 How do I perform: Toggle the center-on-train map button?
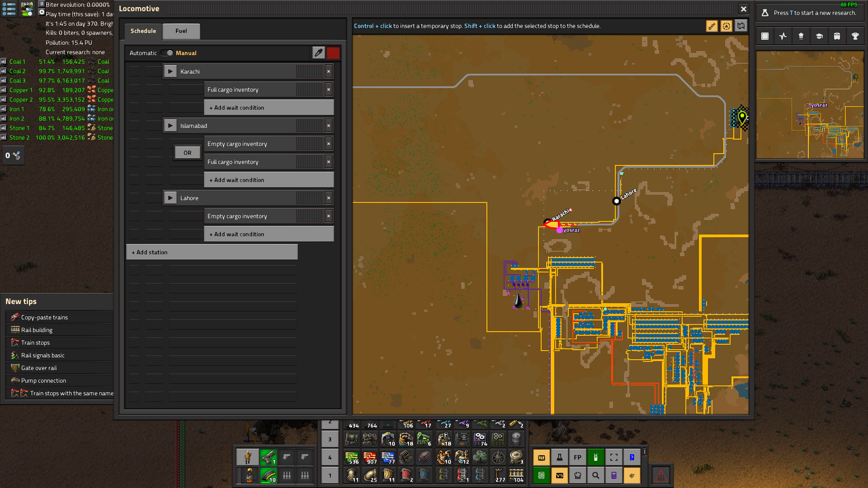726,26
